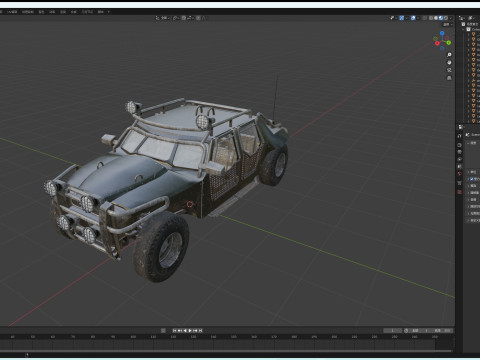Open the View Layer properties tab
The height and width of the screenshot is (360, 480).
(x=459, y=159)
